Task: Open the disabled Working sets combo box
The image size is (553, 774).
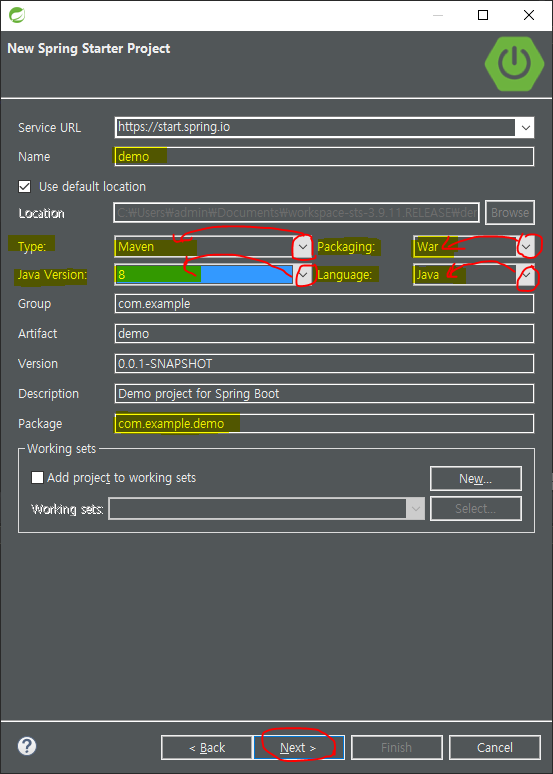Action: click(267, 508)
